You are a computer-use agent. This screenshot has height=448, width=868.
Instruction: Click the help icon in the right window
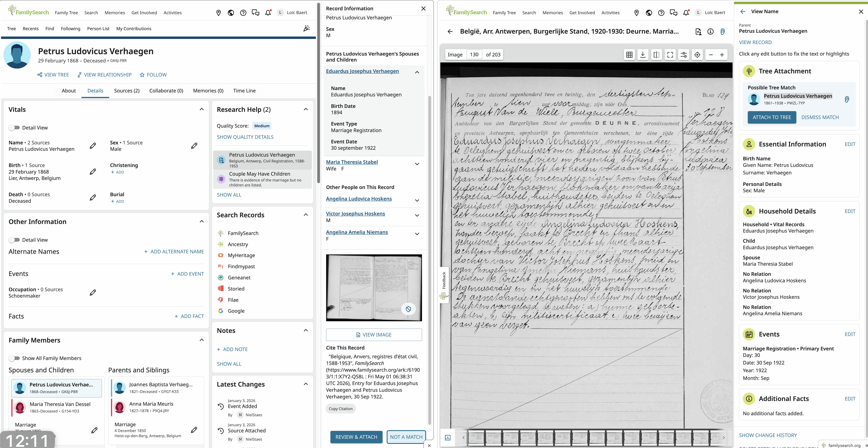pos(661,13)
